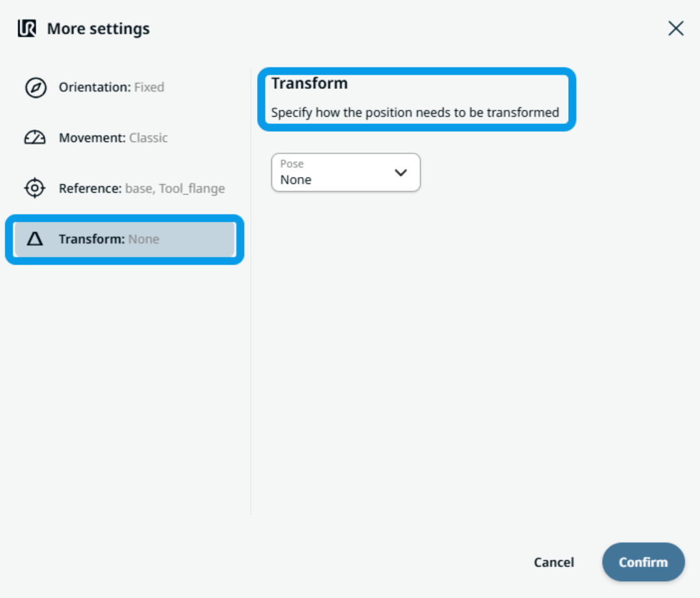Click the Universal Robots logo icon

27,29
